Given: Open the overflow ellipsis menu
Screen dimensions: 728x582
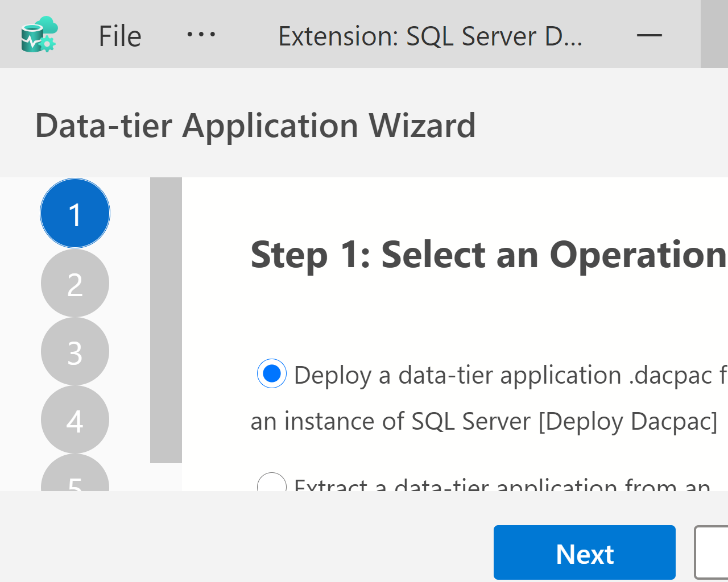Looking at the screenshot, I should pyautogui.click(x=200, y=35).
